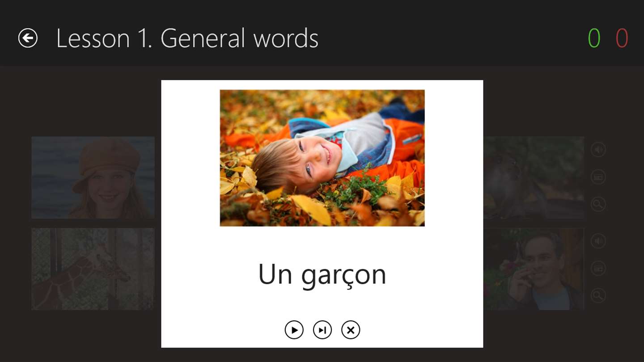
Task: Click the red wrong-answers counter
Action: 622,38
